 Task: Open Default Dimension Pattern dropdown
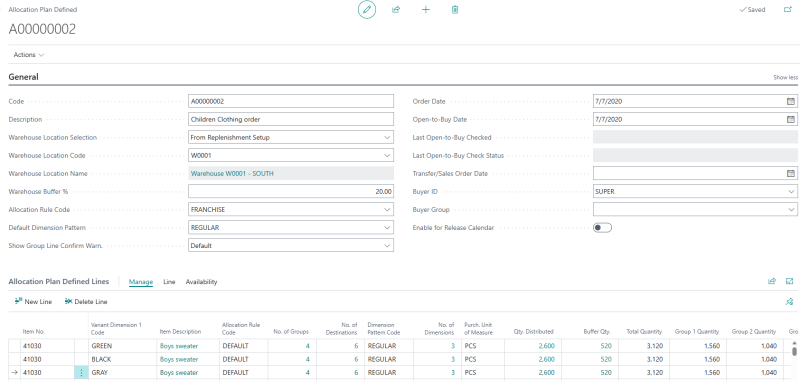coord(386,227)
